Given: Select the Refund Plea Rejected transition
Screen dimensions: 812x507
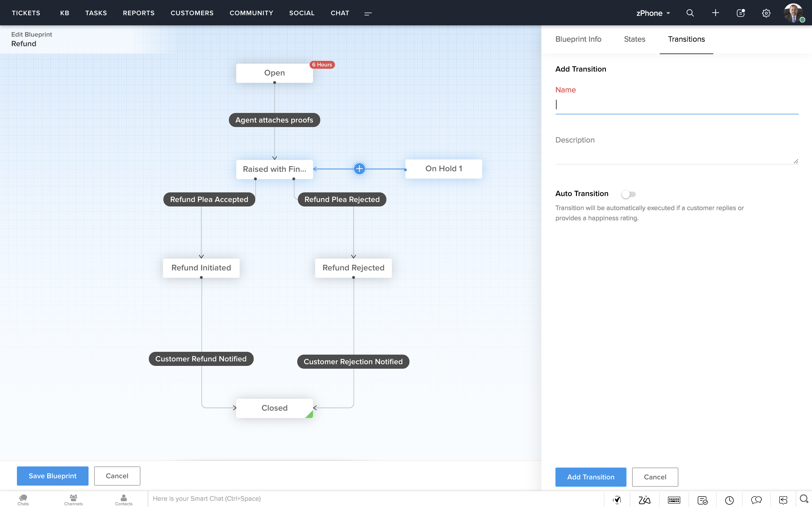Looking at the screenshot, I should (x=342, y=199).
